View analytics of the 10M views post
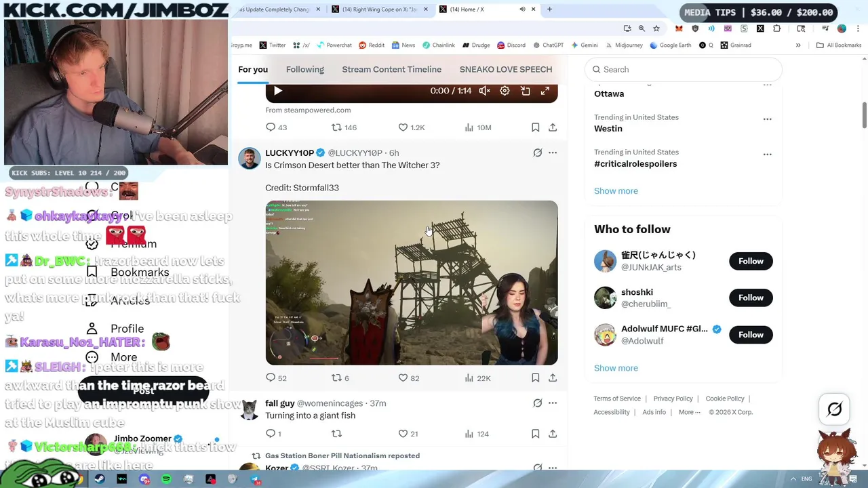Screen dimensions: 868x488 (478, 127)
